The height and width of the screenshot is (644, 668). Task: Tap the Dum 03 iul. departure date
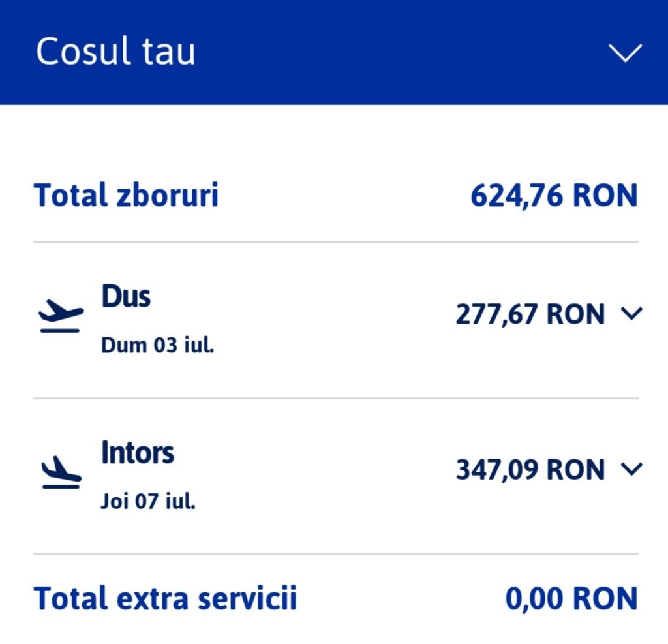pyautogui.click(x=158, y=345)
